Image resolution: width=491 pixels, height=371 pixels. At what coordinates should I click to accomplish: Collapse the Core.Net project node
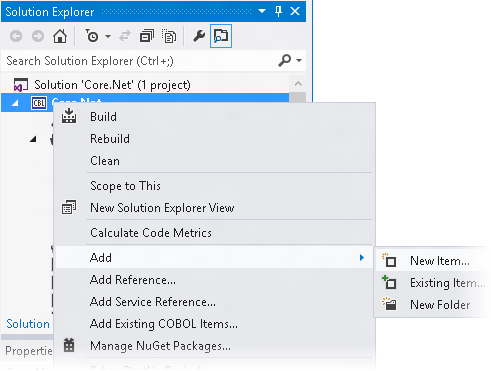tap(15, 103)
